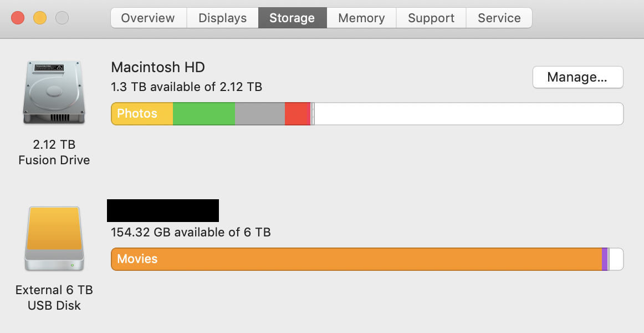Click the Macintosh HD volume name
Screen dimensions: 644x333
(158, 68)
